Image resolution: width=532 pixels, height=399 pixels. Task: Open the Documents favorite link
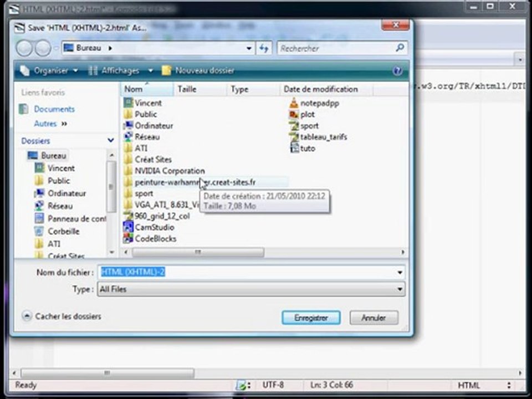[54, 109]
